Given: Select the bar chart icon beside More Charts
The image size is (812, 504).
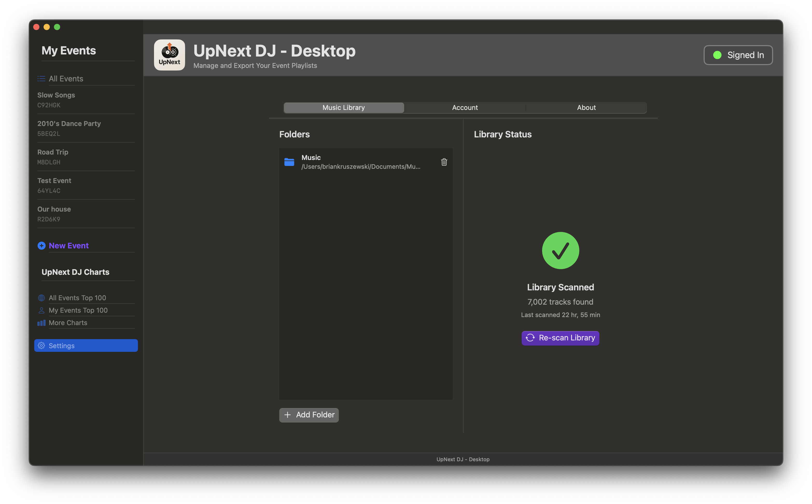Looking at the screenshot, I should pyautogui.click(x=41, y=323).
